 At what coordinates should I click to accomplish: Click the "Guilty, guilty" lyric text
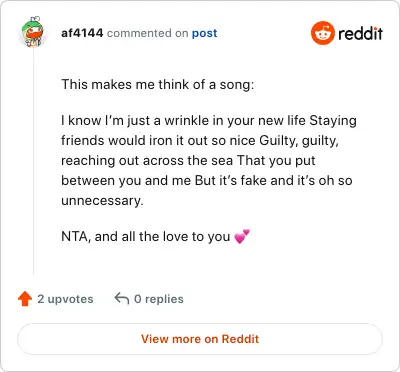coord(299,140)
